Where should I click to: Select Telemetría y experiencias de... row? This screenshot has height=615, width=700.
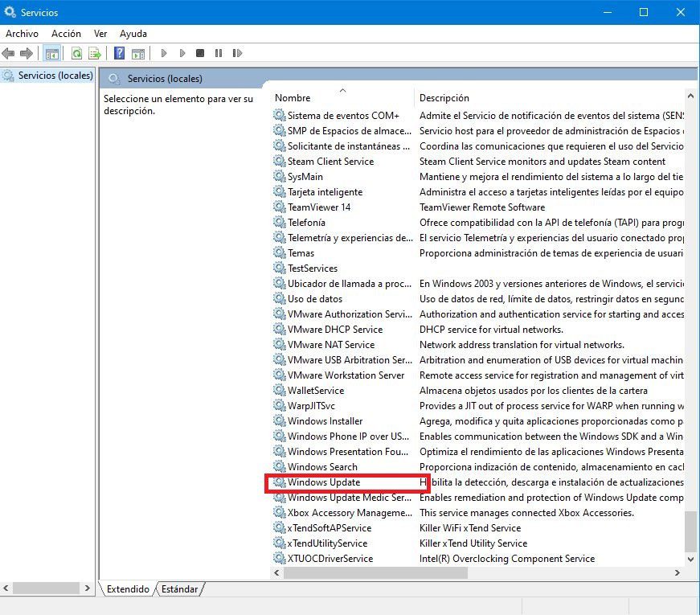(x=478, y=237)
